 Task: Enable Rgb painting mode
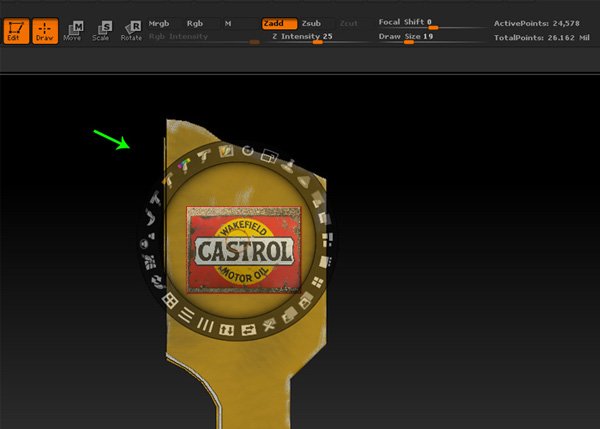pos(195,24)
